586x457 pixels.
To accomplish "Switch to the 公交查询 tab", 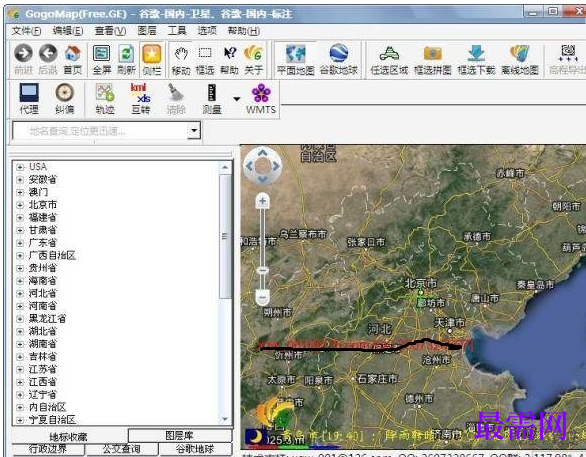I will pos(121,449).
